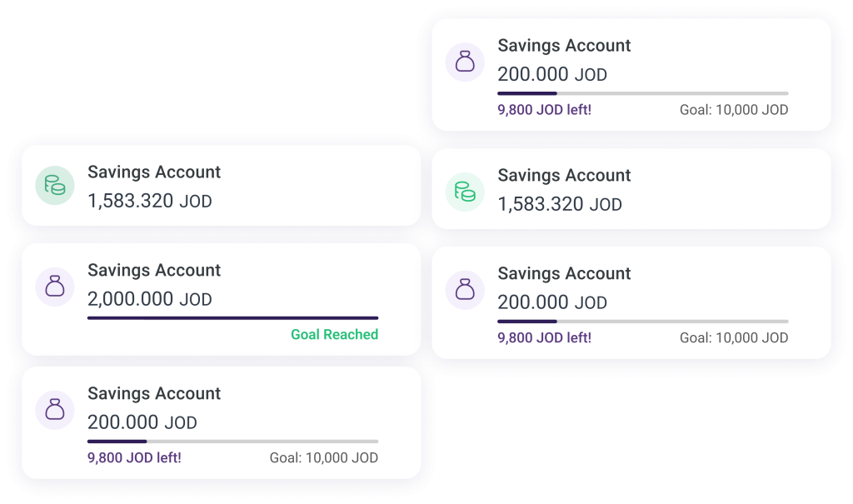Image resolution: width=853 pixels, height=504 pixels.
Task: Open Savings Account title on Goal Reached card
Action: point(154,271)
